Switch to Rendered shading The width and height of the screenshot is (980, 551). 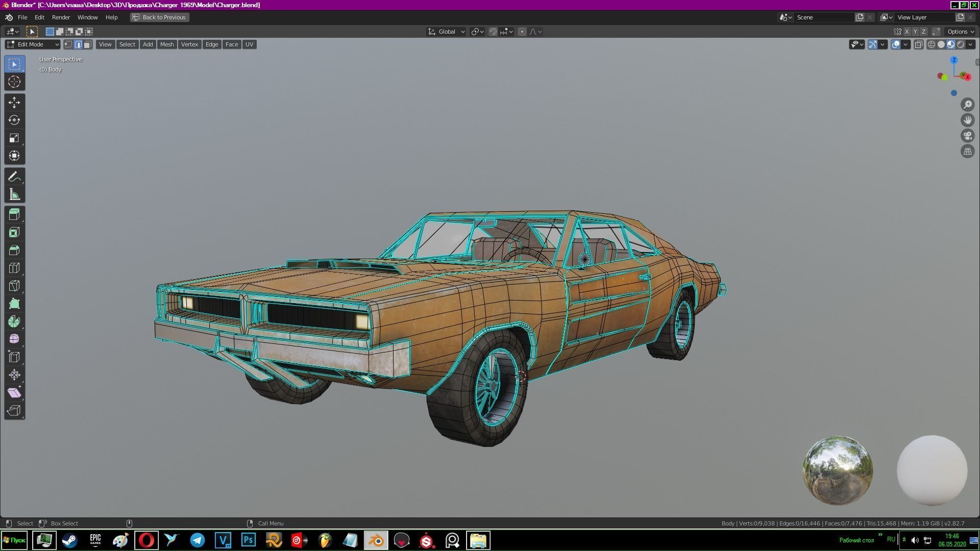961,44
